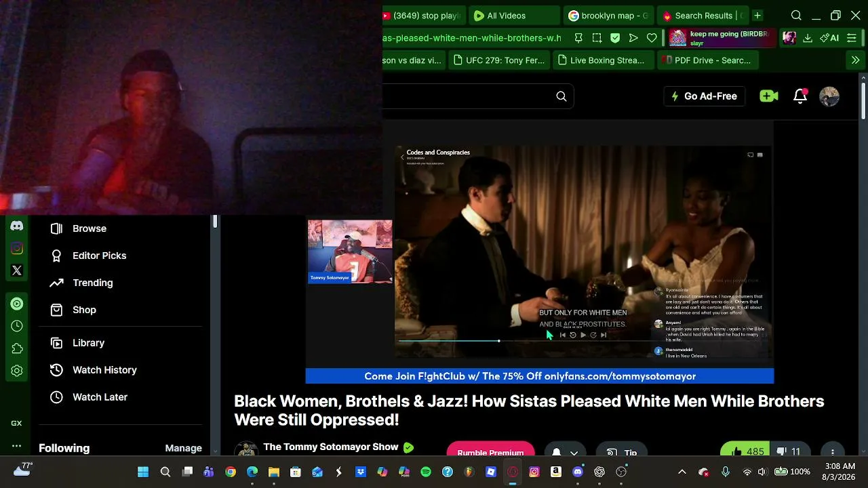Screen dimensions: 868x488
Task: Open extensions from the sidebar puzzle icon
Action: pos(17,348)
